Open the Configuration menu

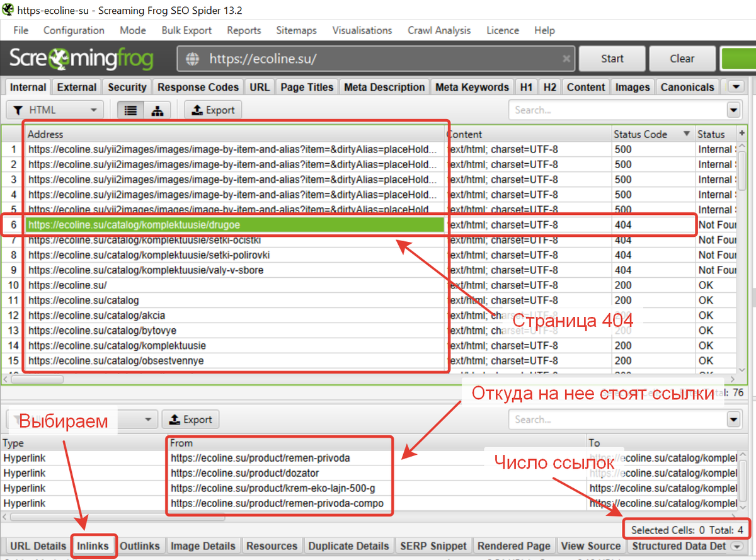(x=74, y=30)
